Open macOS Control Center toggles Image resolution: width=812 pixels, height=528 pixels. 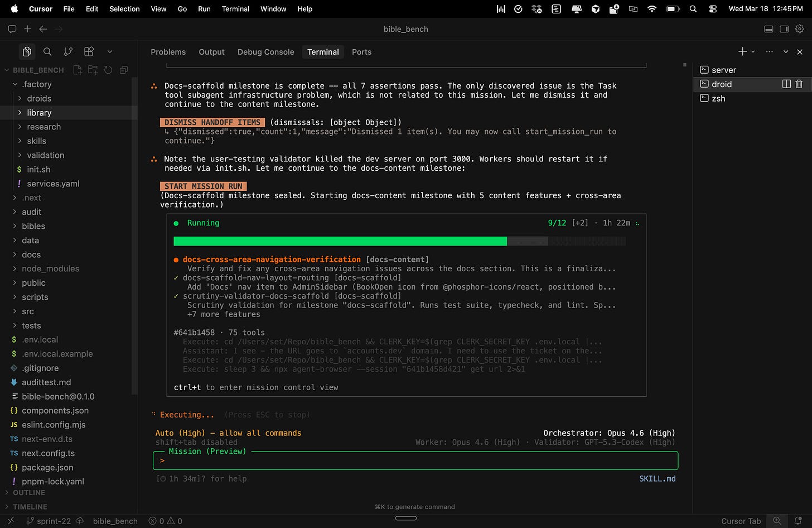tap(713, 9)
